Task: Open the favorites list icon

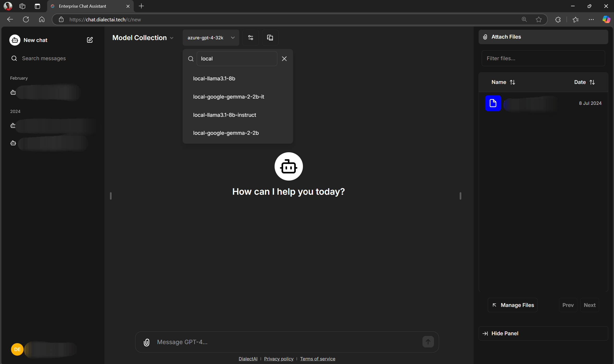Action: (x=575, y=19)
